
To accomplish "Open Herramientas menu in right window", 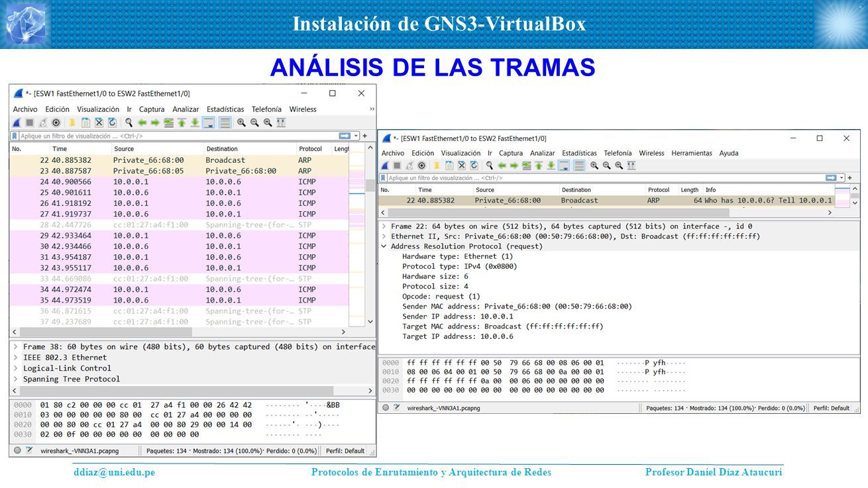I will pyautogui.click(x=692, y=153).
